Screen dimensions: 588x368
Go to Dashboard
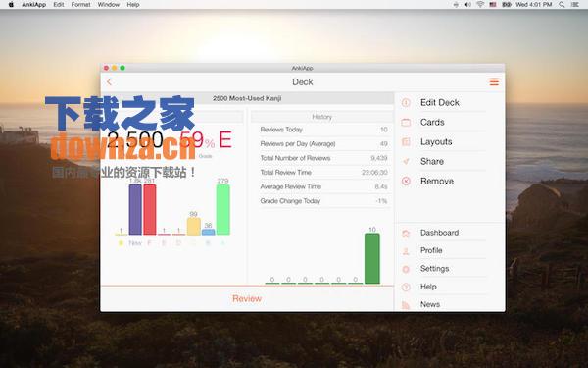[x=439, y=233]
